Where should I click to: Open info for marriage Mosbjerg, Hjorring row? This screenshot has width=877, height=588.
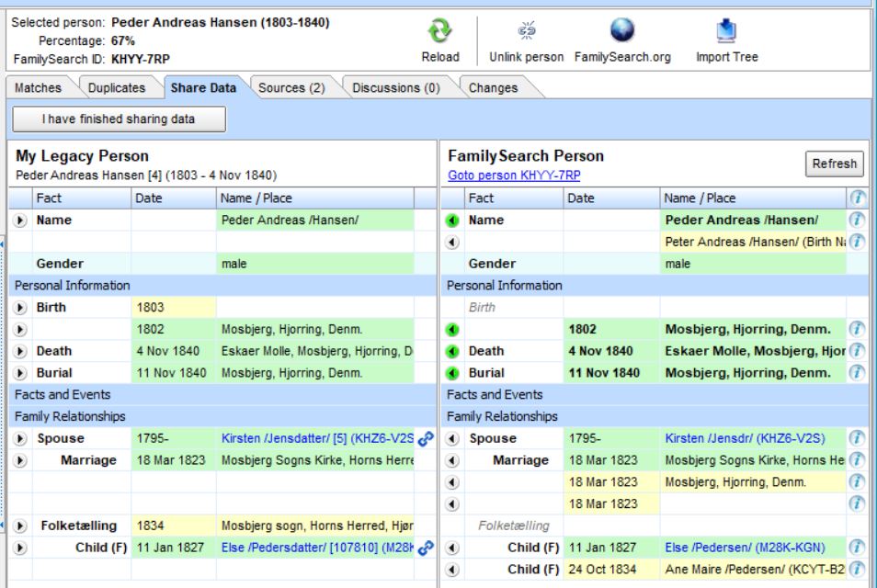858,481
